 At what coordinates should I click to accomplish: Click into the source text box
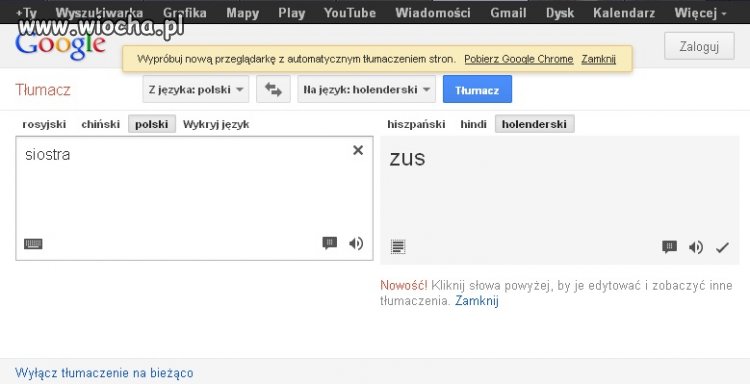[x=194, y=198]
